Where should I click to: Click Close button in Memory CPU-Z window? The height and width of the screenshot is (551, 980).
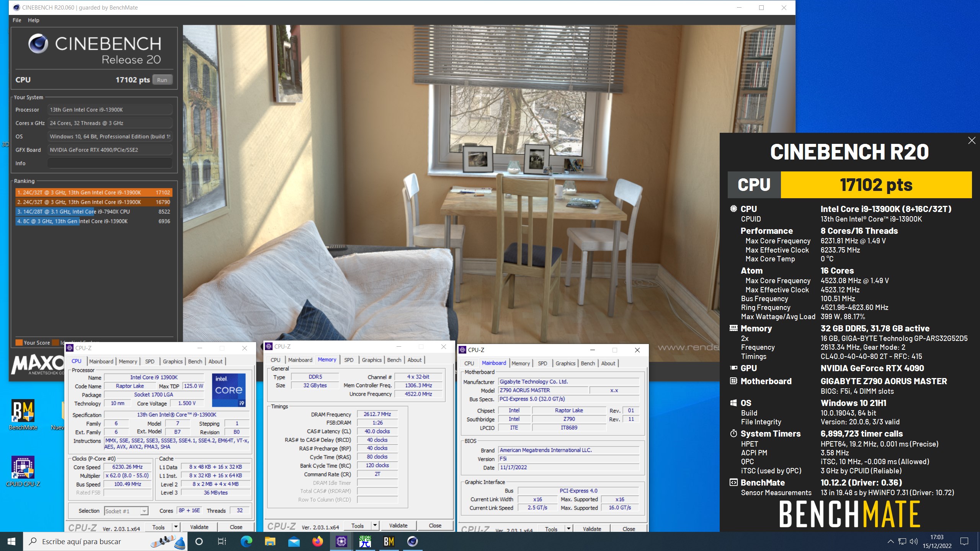[435, 525]
